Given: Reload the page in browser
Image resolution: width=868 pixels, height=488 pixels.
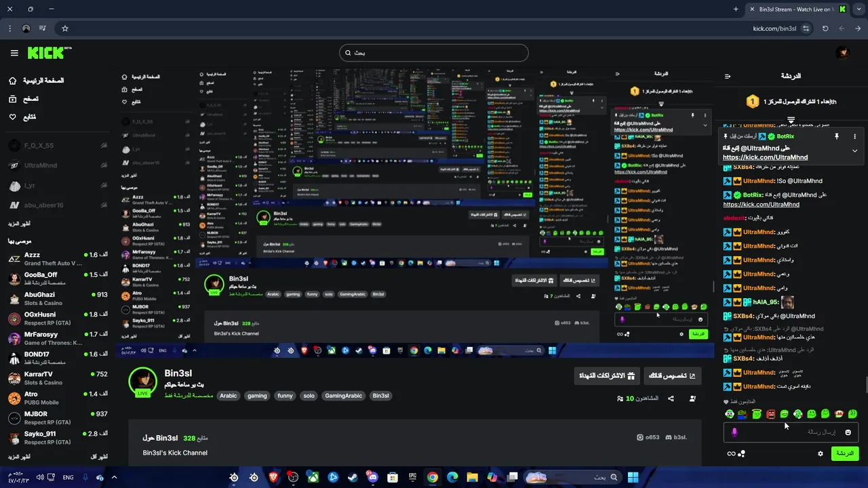Looking at the screenshot, I should click(825, 28).
